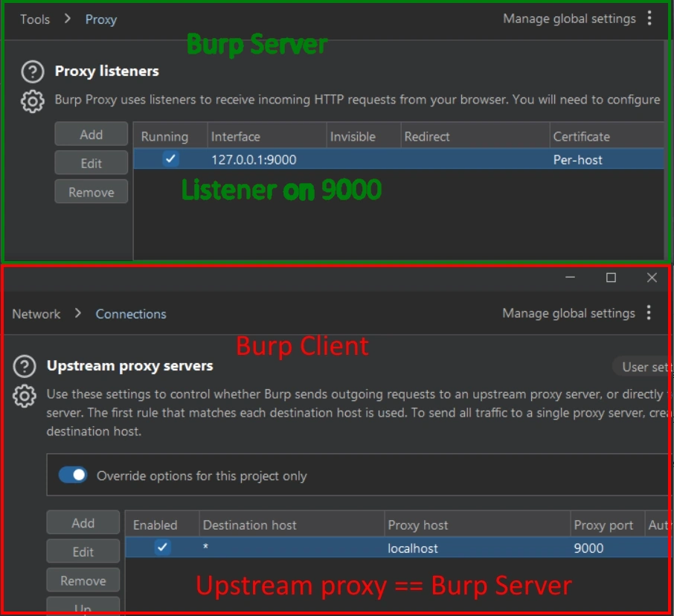
Task: Edit the selected upstream proxy rule
Action: point(83,551)
